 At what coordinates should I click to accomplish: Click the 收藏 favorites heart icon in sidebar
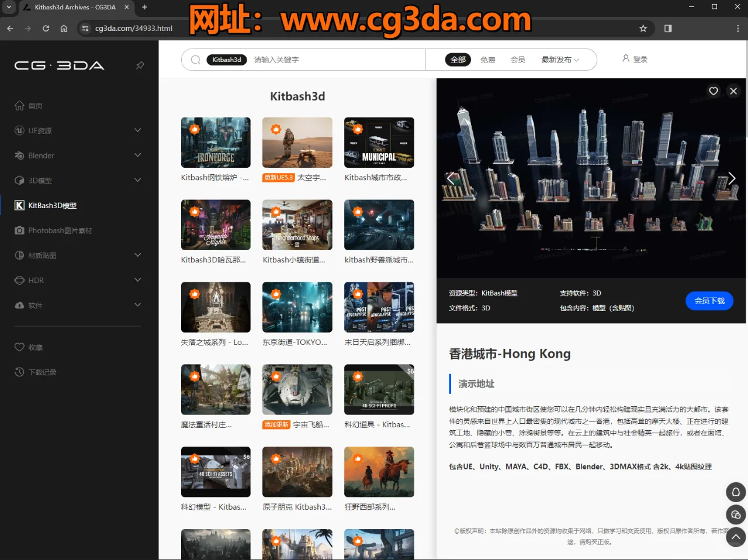19,347
